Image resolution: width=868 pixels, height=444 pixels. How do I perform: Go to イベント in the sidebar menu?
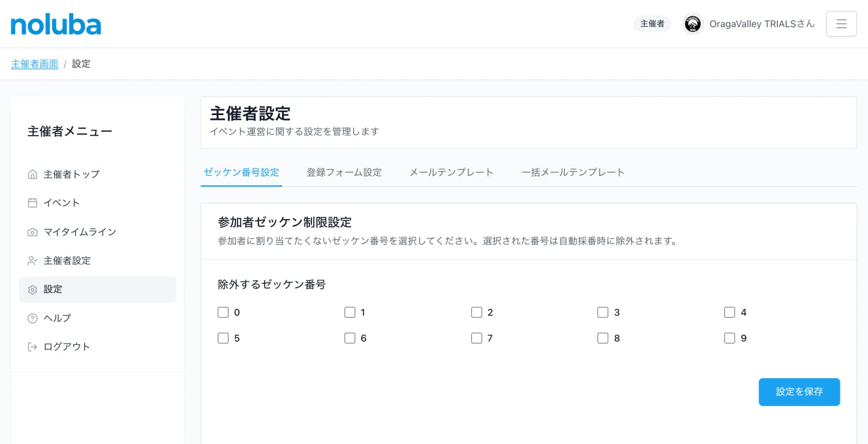coord(98,203)
